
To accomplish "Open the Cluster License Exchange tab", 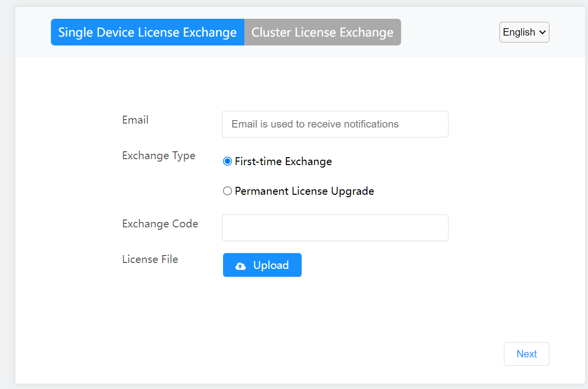I will pos(322,32).
